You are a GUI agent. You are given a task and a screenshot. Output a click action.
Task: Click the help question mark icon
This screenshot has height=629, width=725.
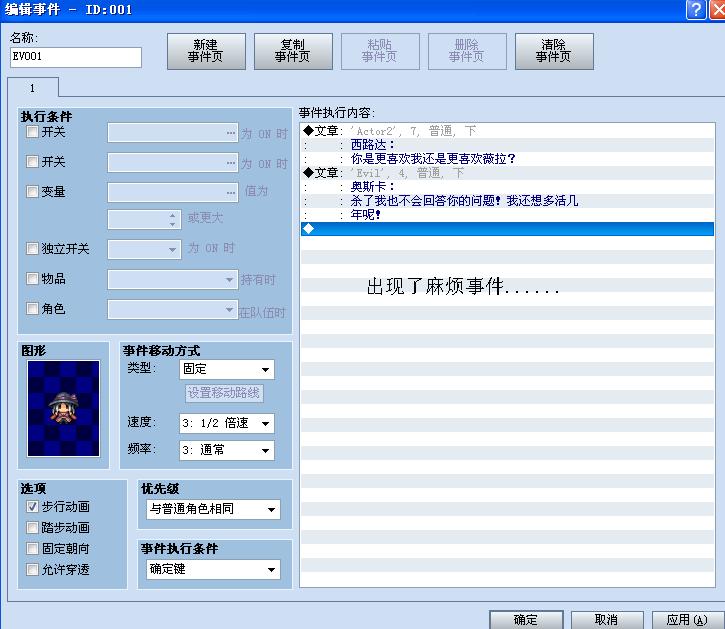(696, 9)
